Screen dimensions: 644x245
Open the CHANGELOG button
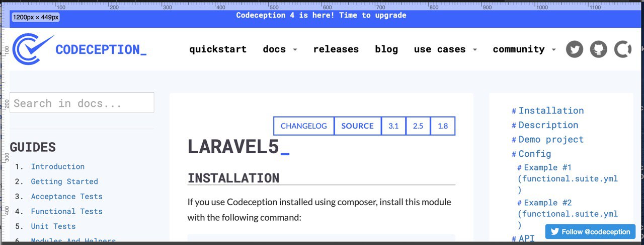(x=304, y=126)
